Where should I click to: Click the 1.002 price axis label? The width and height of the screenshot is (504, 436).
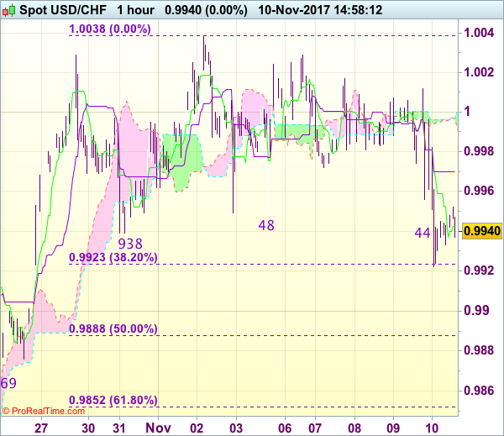(x=479, y=72)
